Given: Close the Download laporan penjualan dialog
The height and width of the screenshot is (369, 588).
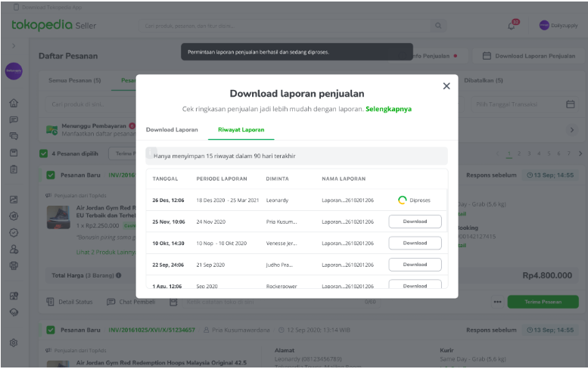Looking at the screenshot, I should tap(446, 86).
